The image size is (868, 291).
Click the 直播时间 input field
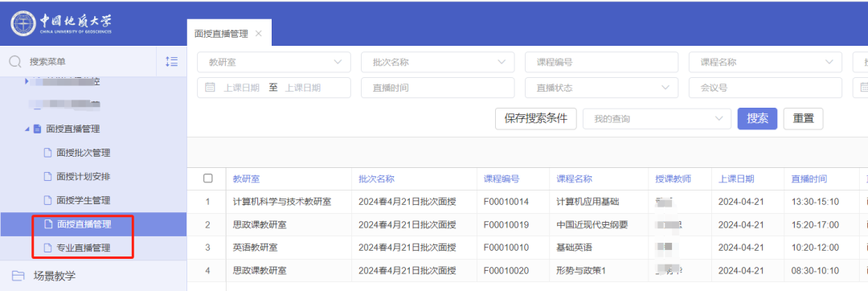[438, 88]
